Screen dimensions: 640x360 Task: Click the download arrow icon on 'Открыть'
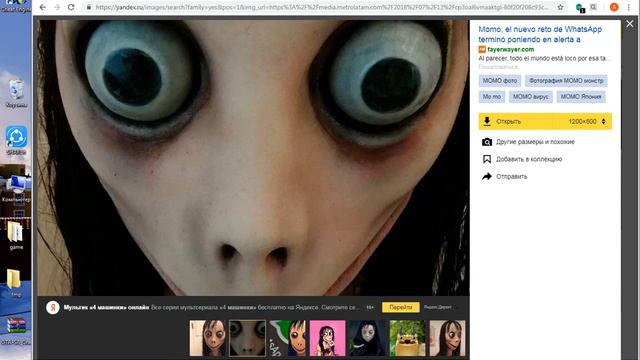(487, 121)
